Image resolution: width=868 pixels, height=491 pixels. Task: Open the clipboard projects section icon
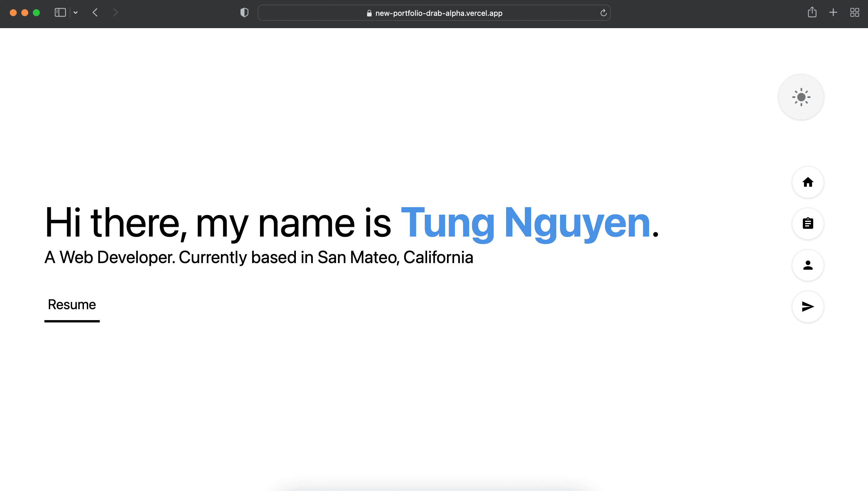coord(808,224)
